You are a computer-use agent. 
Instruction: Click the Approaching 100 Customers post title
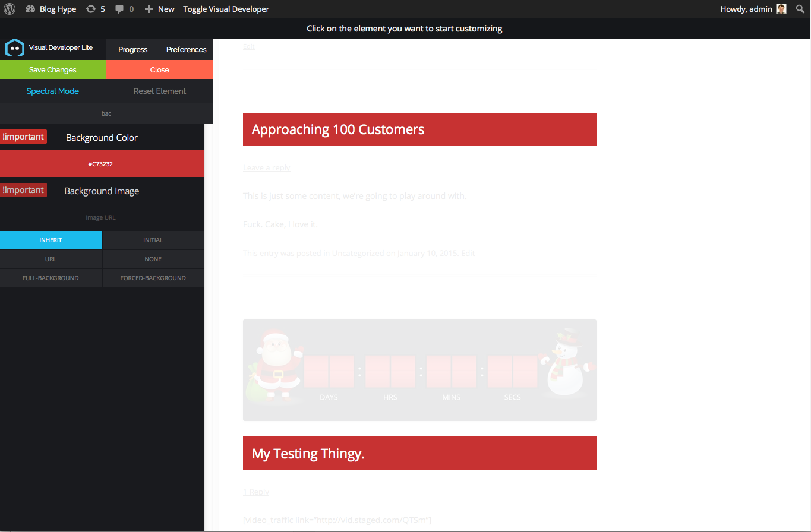[x=338, y=129]
